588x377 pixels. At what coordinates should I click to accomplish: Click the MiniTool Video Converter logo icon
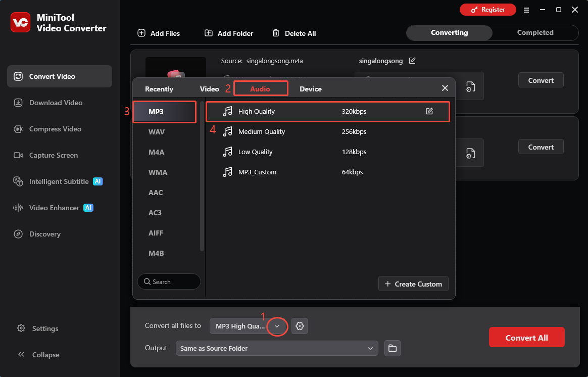(21, 23)
